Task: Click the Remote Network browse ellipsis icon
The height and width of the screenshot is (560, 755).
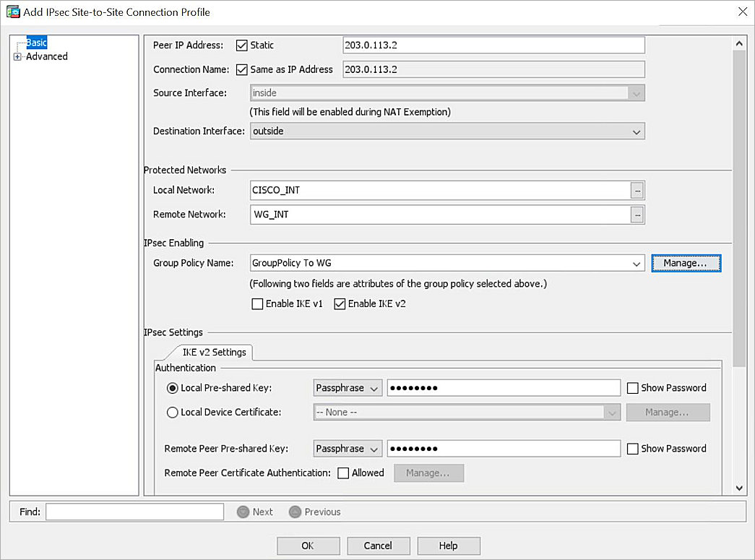Action: click(x=638, y=214)
